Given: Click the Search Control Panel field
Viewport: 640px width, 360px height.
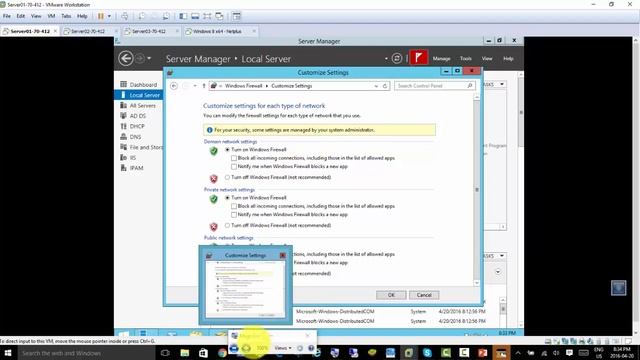Looking at the screenshot, I should tap(435, 86).
